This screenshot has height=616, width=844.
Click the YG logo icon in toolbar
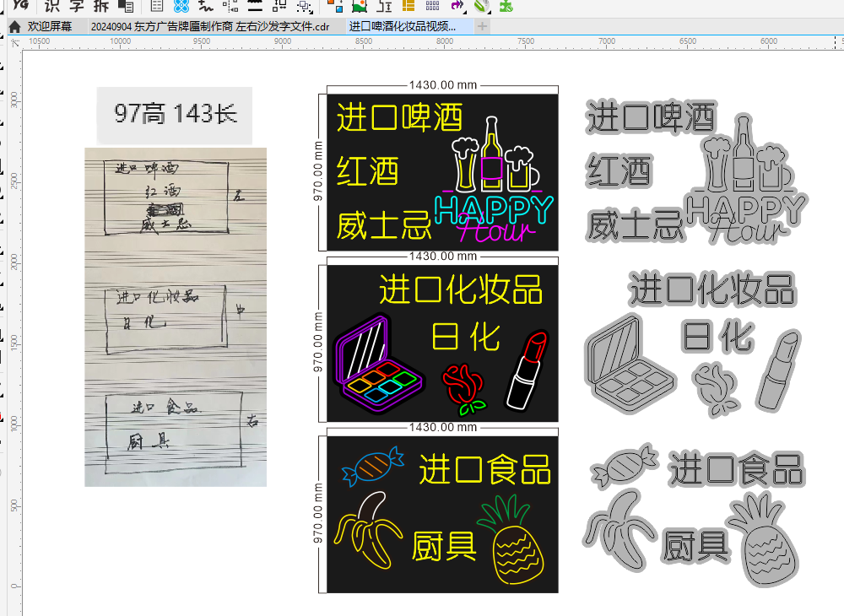(x=20, y=5)
